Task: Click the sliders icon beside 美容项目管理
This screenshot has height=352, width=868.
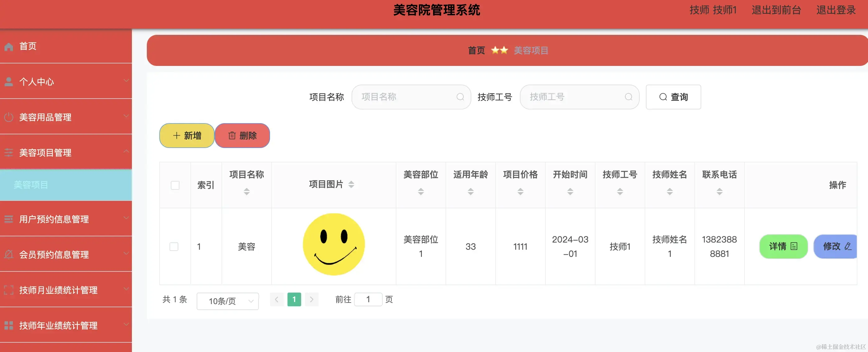Action: coord(9,152)
